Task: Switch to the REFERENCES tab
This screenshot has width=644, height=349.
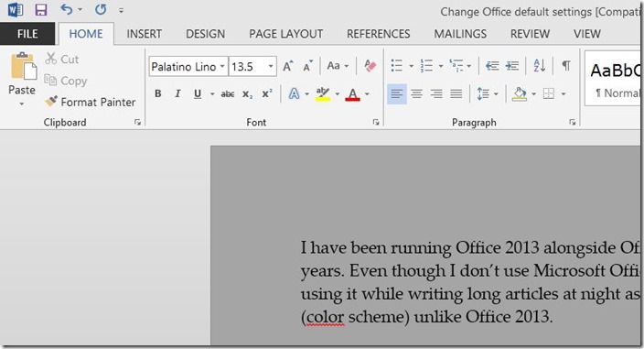Action: coord(379,34)
